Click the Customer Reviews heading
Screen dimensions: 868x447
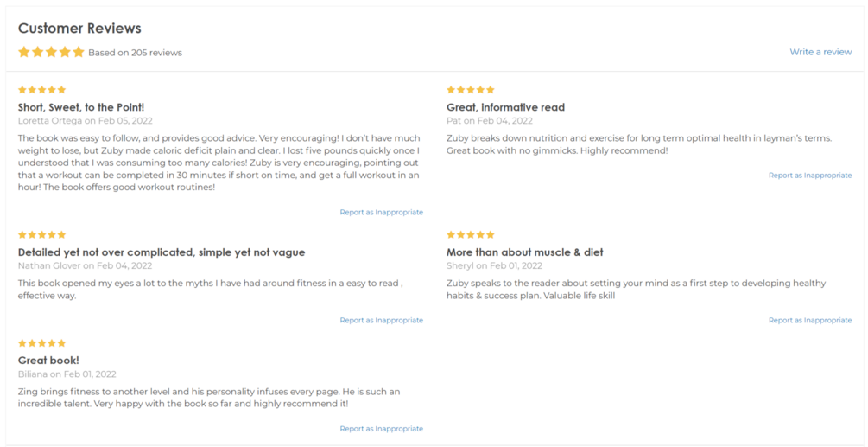coord(79,29)
